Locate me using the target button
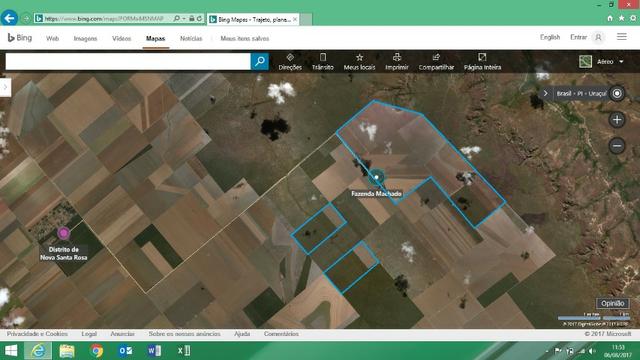640x360 pixels. pos(617,93)
